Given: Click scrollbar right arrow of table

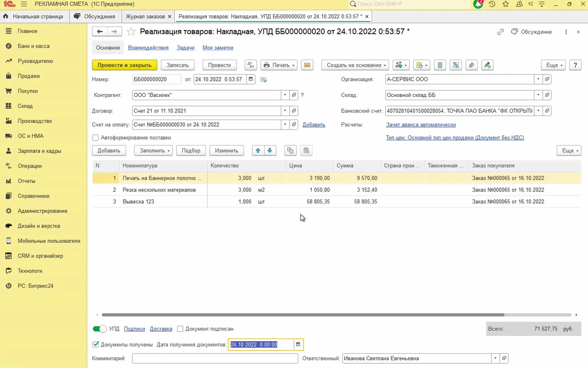Looking at the screenshot, I should tap(576, 315).
